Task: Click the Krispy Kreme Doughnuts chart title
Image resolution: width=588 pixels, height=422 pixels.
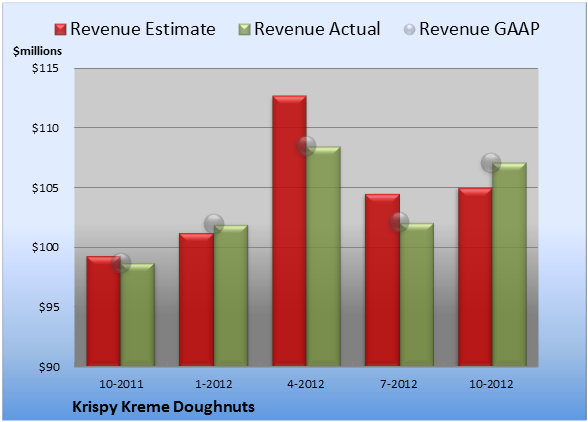Action: 164,407
